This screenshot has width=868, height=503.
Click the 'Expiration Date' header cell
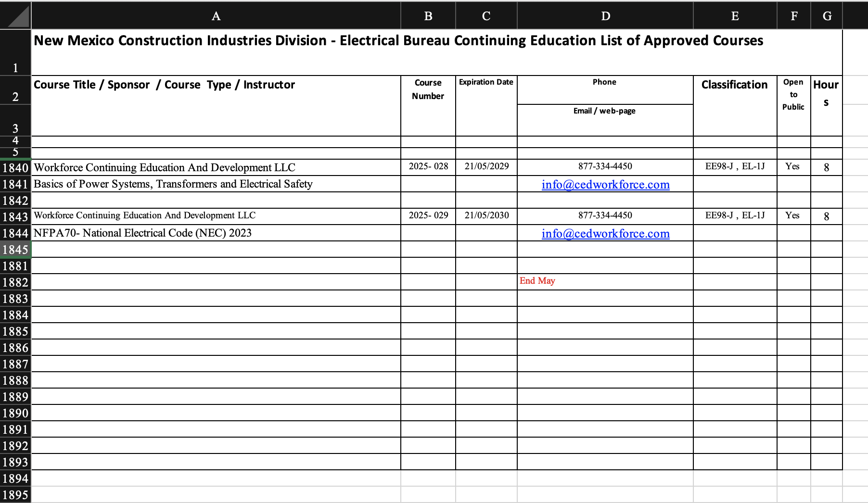point(486,106)
